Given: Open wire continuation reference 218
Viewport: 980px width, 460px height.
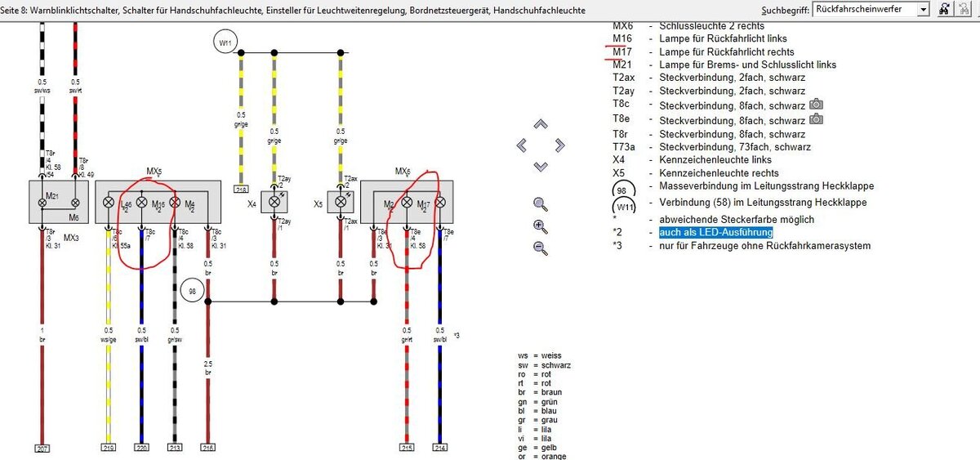Looking at the screenshot, I should point(241,190).
